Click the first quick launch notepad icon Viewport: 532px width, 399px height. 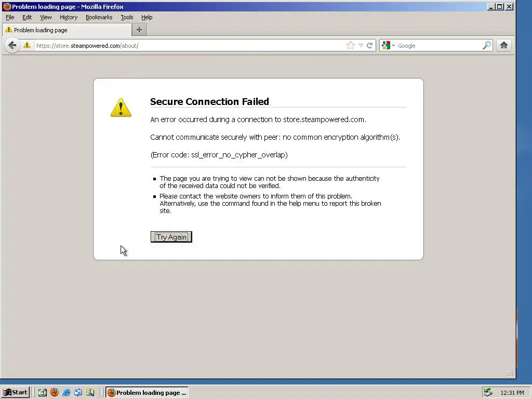pyautogui.click(x=43, y=393)
